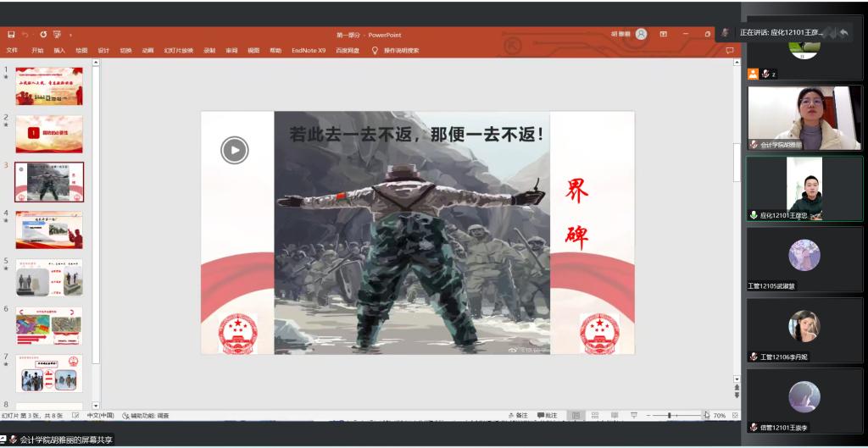Viewport: 868px width, 448px height.
Task: Select slide 5 thumbnail in the panel
Action: point(49,278)
